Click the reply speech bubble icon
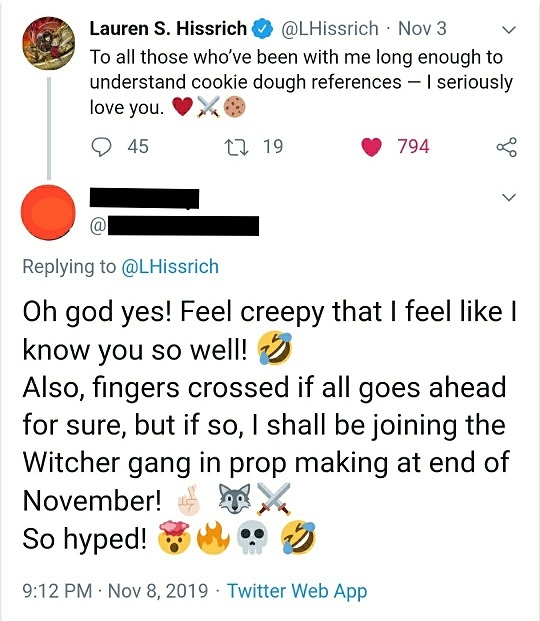Image resolution: width=540 pixels, height=621 pixels. tap(101, 147)
